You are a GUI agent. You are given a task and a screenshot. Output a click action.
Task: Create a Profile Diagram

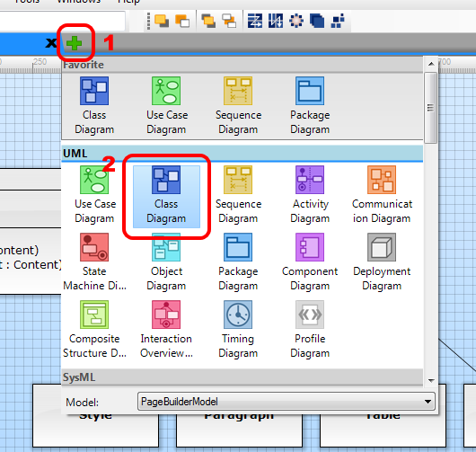pos(310,329)
